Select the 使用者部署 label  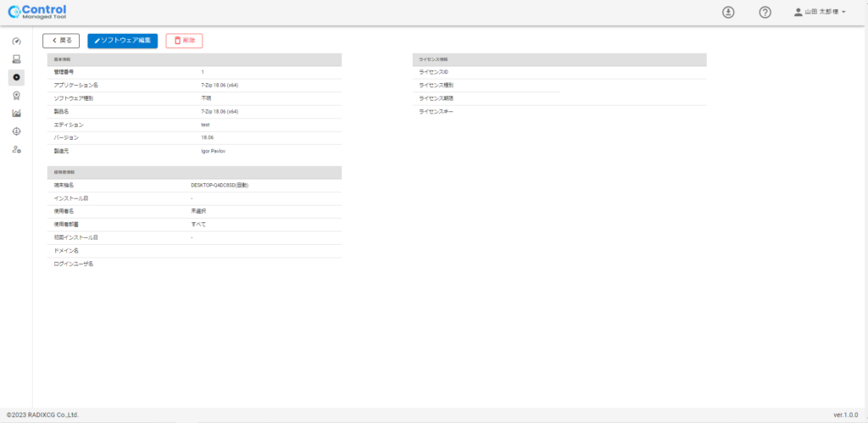[66, 225]
